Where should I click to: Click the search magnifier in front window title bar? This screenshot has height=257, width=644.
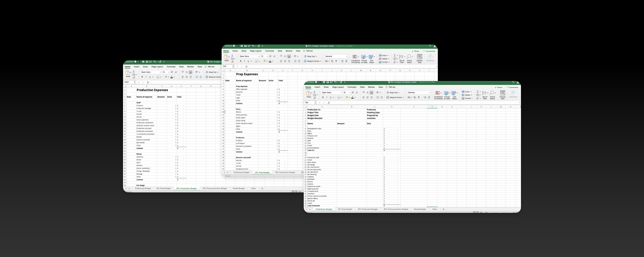513,82
